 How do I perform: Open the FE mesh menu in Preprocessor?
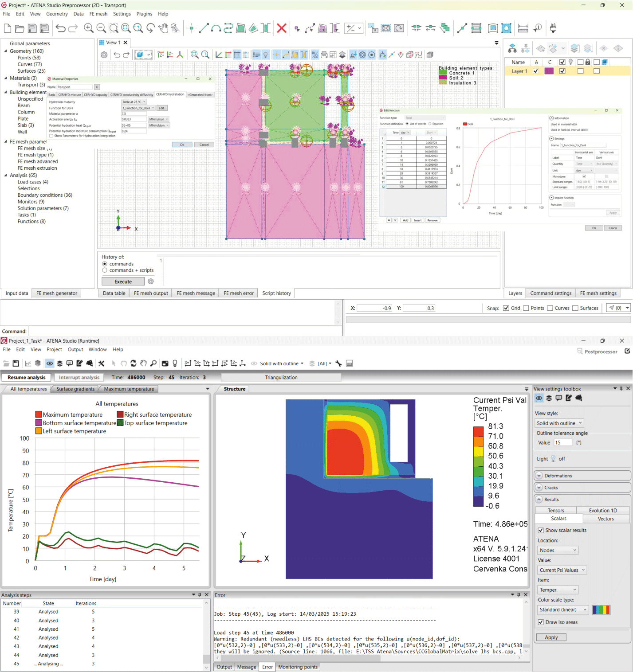click(98, 14)
